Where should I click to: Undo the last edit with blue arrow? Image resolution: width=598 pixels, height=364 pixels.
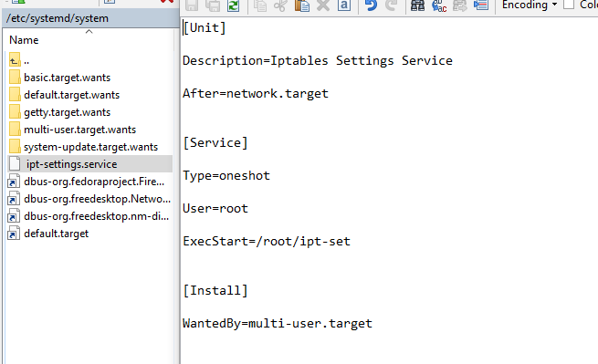[x=371, y=5]
